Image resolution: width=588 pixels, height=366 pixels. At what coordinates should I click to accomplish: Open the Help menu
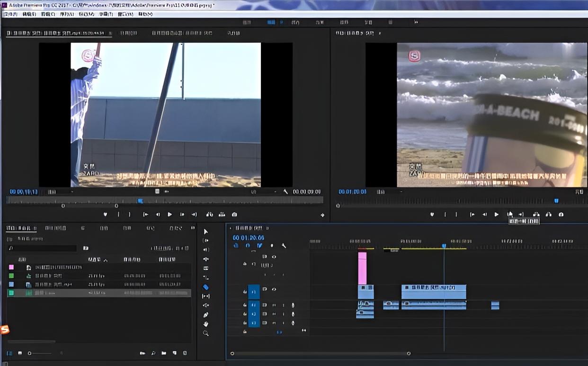145,14
